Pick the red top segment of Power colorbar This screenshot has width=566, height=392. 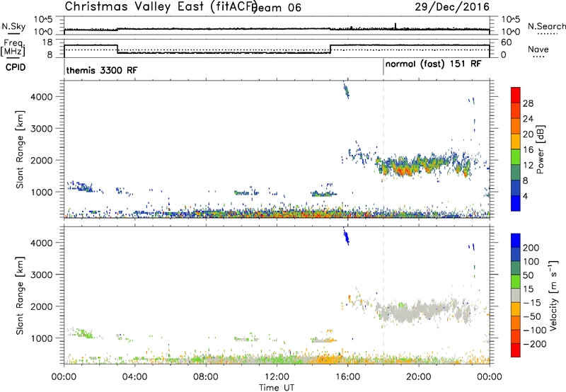pos(516,96)
